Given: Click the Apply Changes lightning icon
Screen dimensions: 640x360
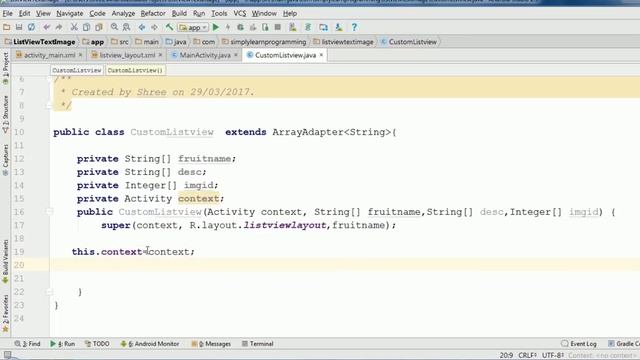Looking at the screenshot, I should coord(228,27).
